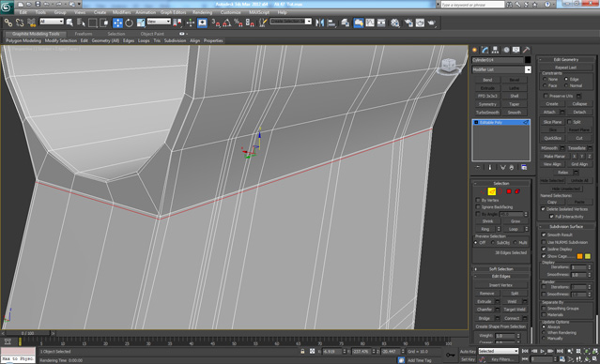Select Element sub-object level icon
The width and height of the screenshot is (600, 364).
coord(517,191)
